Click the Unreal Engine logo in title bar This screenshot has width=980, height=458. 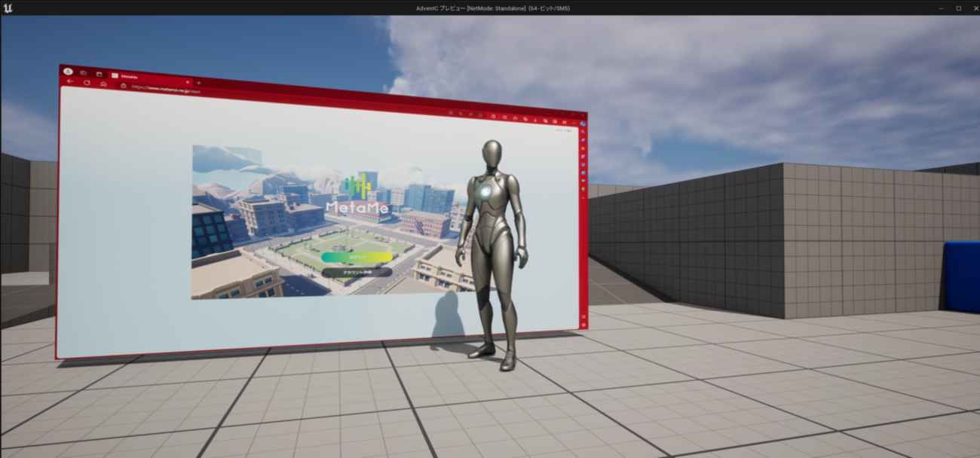coord(8,8)
